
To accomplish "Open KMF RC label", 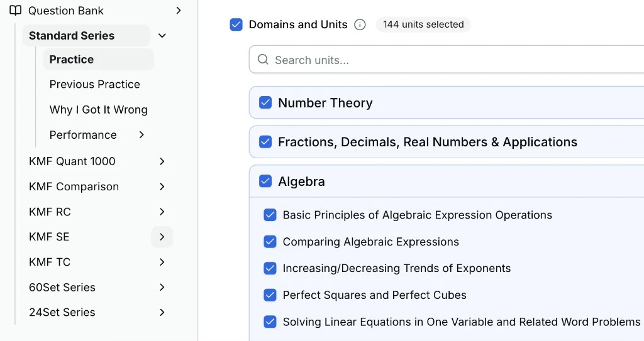I will [50, 212].
